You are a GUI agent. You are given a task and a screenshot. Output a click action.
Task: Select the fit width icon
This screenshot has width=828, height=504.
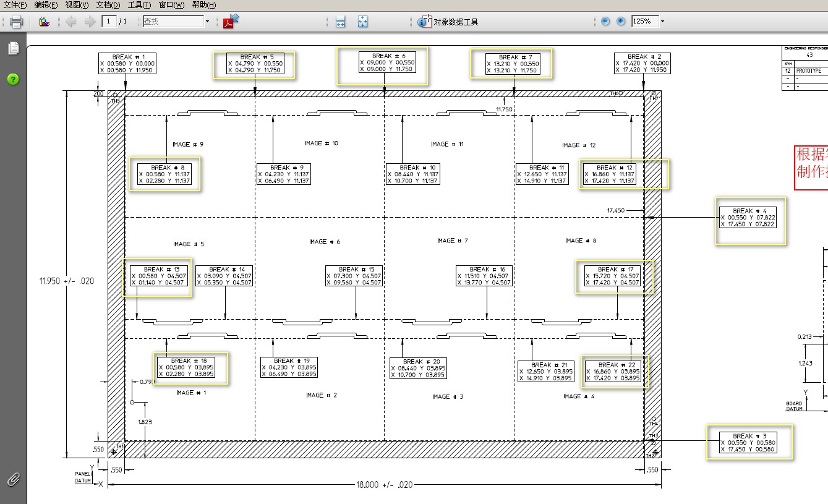(340, 22)
